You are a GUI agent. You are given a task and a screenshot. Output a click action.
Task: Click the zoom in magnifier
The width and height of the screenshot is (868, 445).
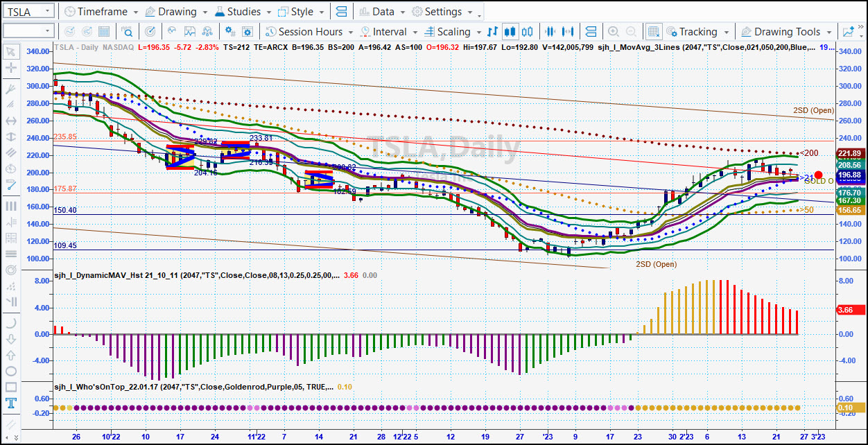pos(614,31)
